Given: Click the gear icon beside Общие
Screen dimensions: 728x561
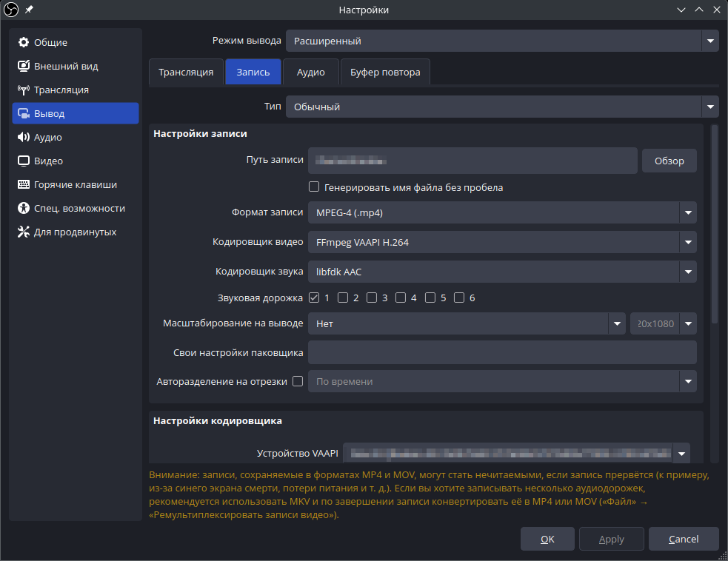Looking at the screenshot, I should point(23,42).
